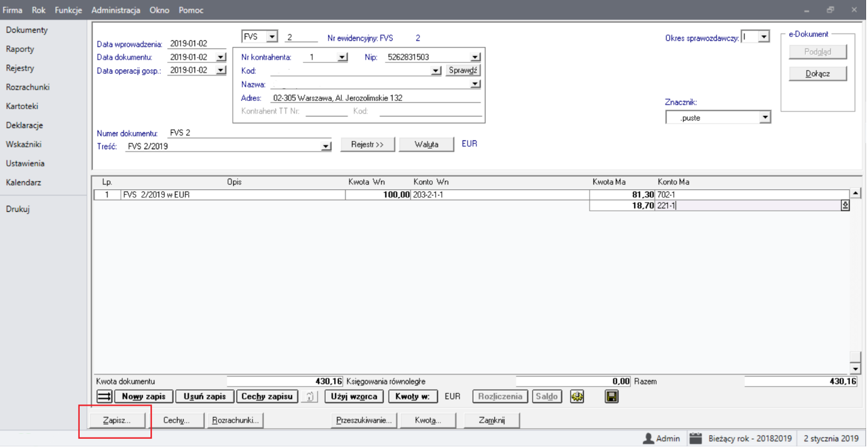
Task: Click the Przeszukiwanie... button
Action: [364, 421]
